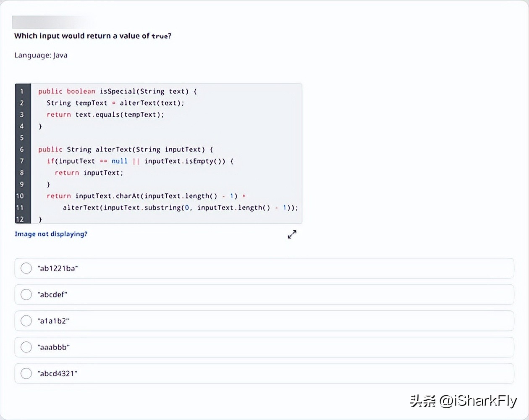Click the "a1a1b2" answer text
The image size is (529, 420).
point(53,321)
